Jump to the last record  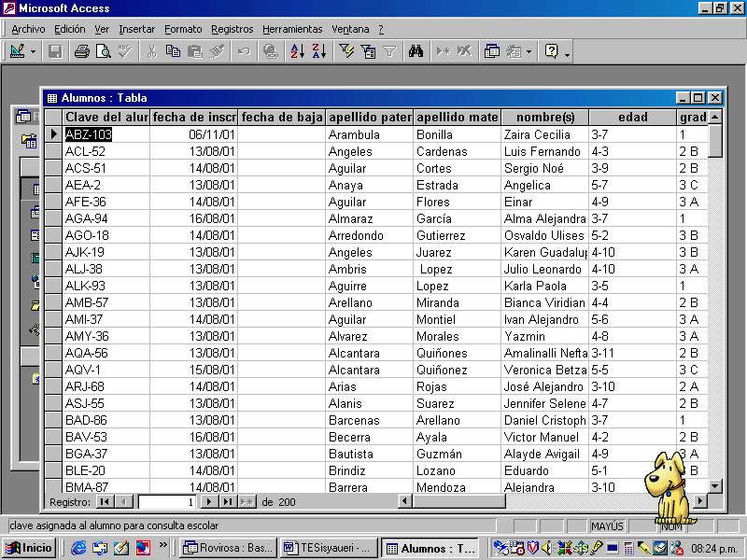[x=228, y=502]
